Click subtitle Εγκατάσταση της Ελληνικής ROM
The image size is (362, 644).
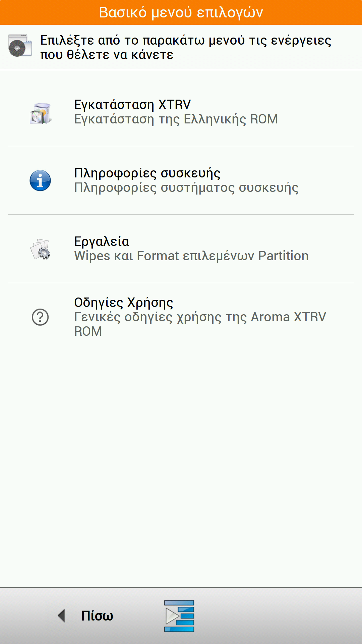click(176, 119)
